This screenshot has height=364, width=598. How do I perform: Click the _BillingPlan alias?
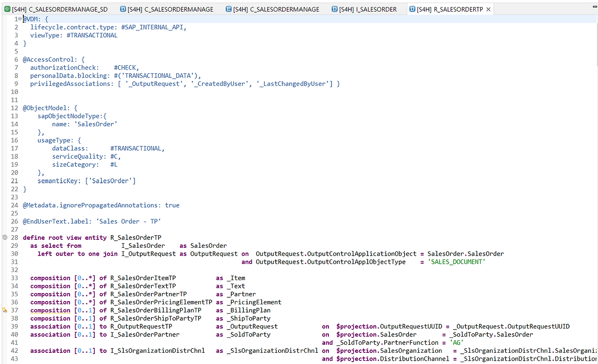coord(249,310)
